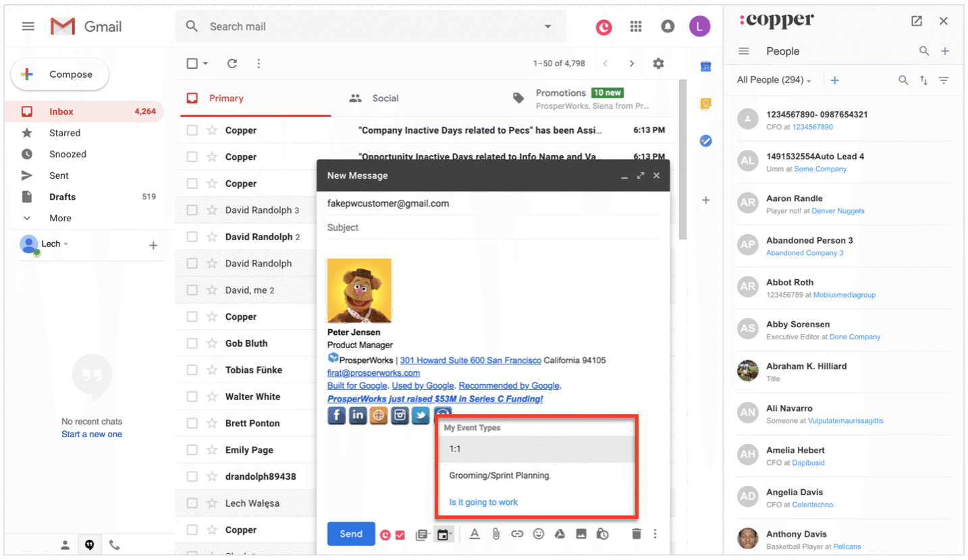Choose Is it going to work event
The width and height of the screenshot is (968, 560).
point(536,503)
